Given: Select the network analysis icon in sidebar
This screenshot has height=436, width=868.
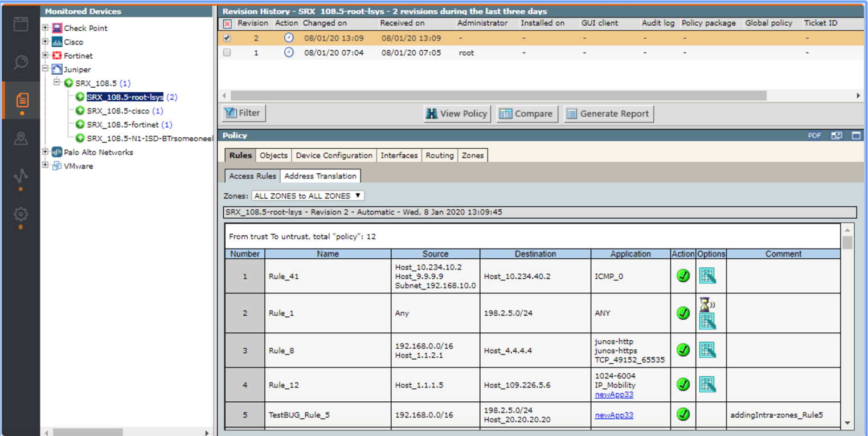Looking at the screenshot, I should point(21,175).
